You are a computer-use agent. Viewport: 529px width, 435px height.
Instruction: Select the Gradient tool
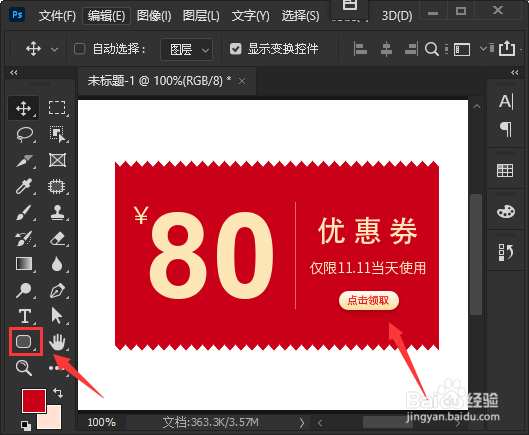coord(24,264)
